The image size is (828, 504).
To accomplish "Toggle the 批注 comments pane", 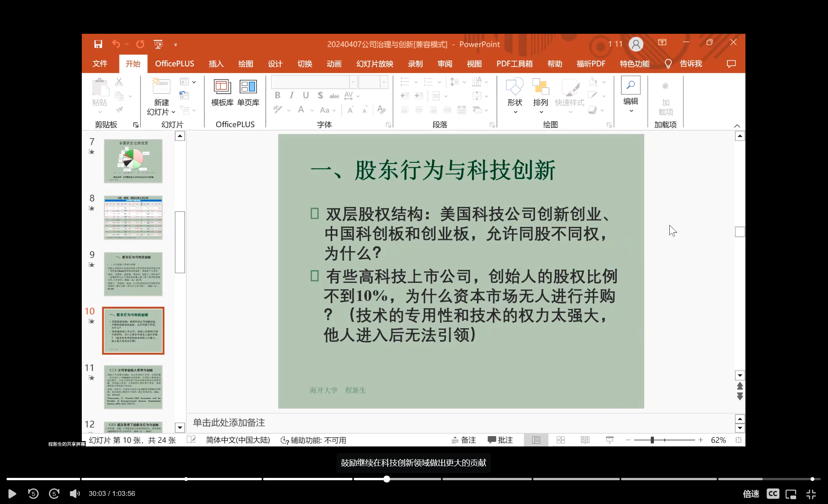I will click(500, 440).
